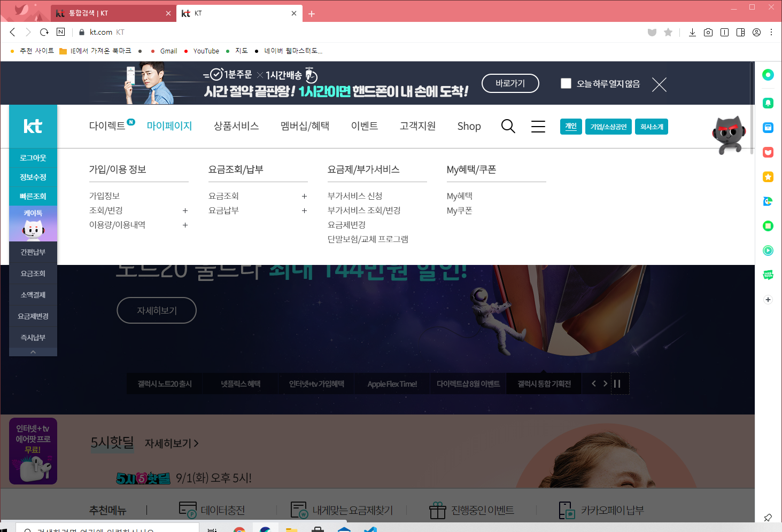Open the 멤버십/혜택 menu

(305, 126)
